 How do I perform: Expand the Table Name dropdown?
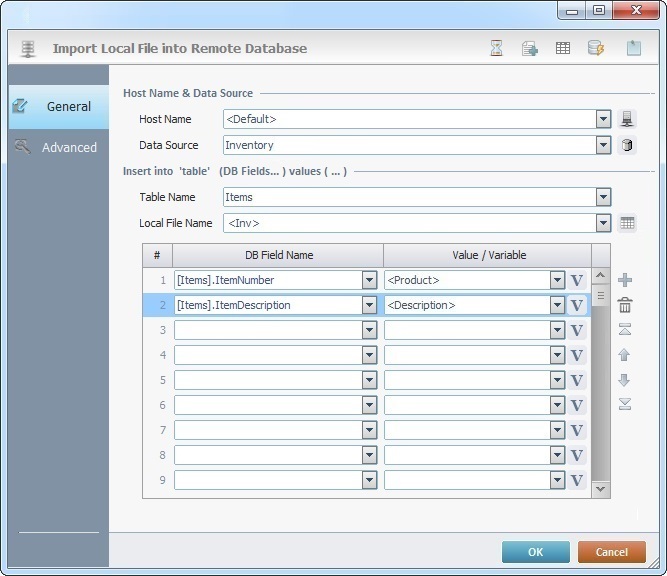click(x=603, y=197)
